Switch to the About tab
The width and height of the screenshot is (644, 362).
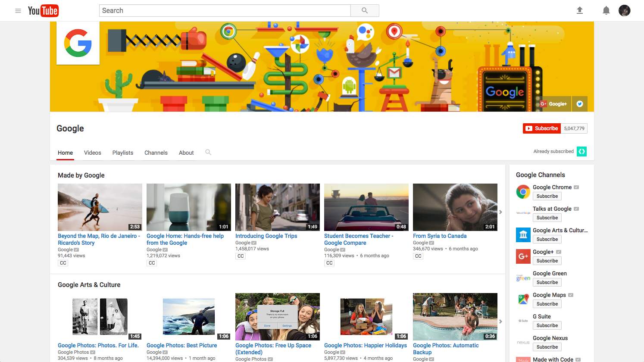click(x=186, y=153)
